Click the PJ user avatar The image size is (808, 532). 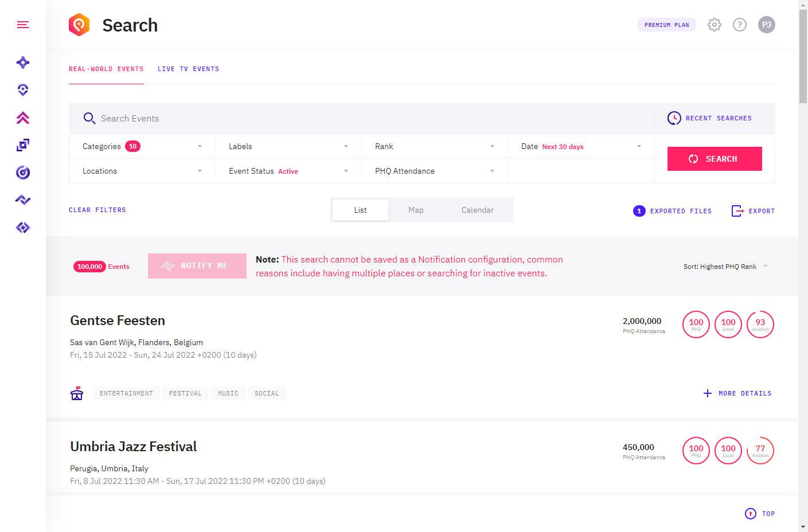coord(766,25)
